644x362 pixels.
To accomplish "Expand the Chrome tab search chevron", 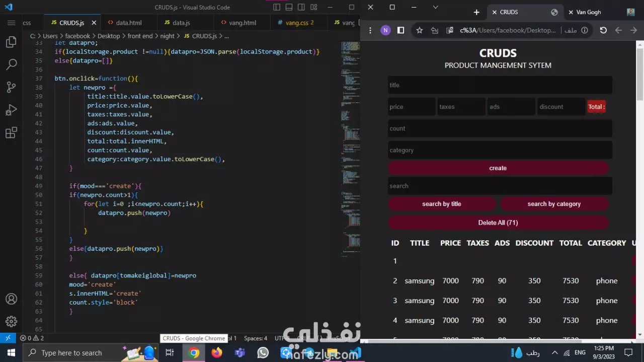I will tap(436, 7).
